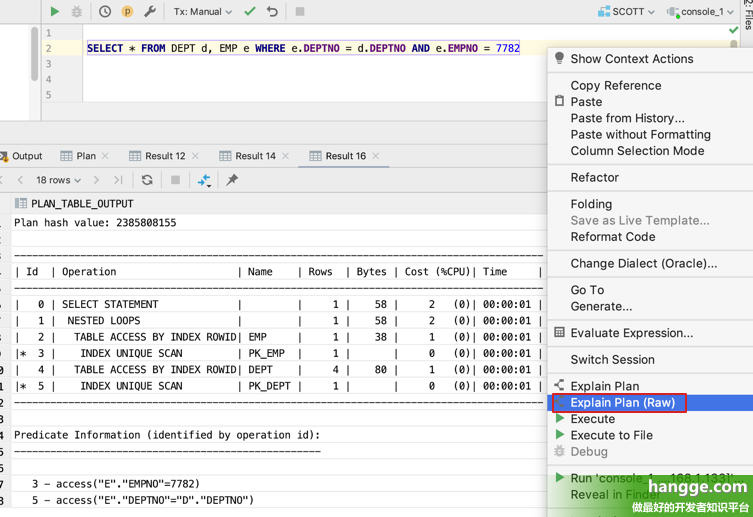Choose Show Context Actions menu item
Viewport: 753px width, 517px height.
pos(650,59)
